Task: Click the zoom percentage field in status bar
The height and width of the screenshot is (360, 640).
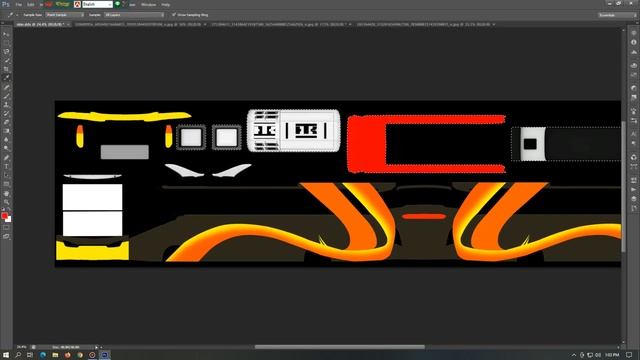Action: pos(21,347)
